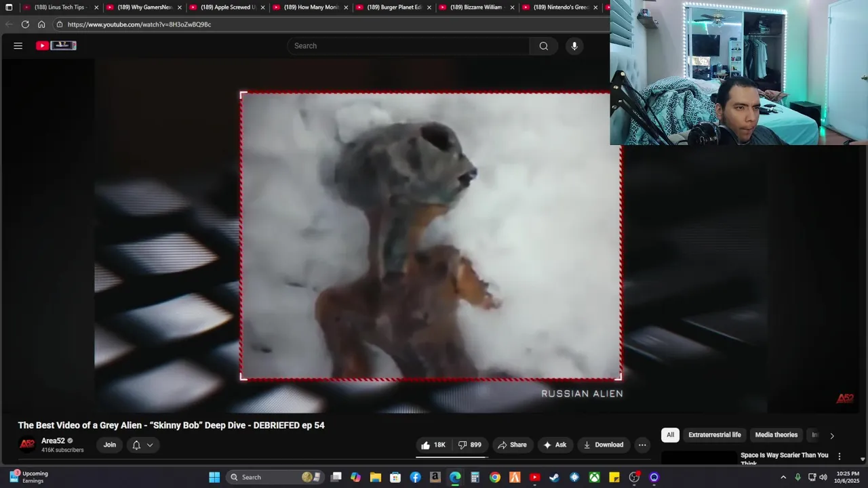Open options for Space Is Way Scarier video

(x=840, y=456)
